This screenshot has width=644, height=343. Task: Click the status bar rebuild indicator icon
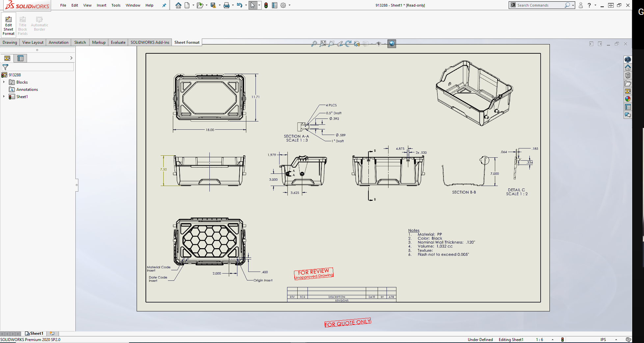tap(562, 339)
